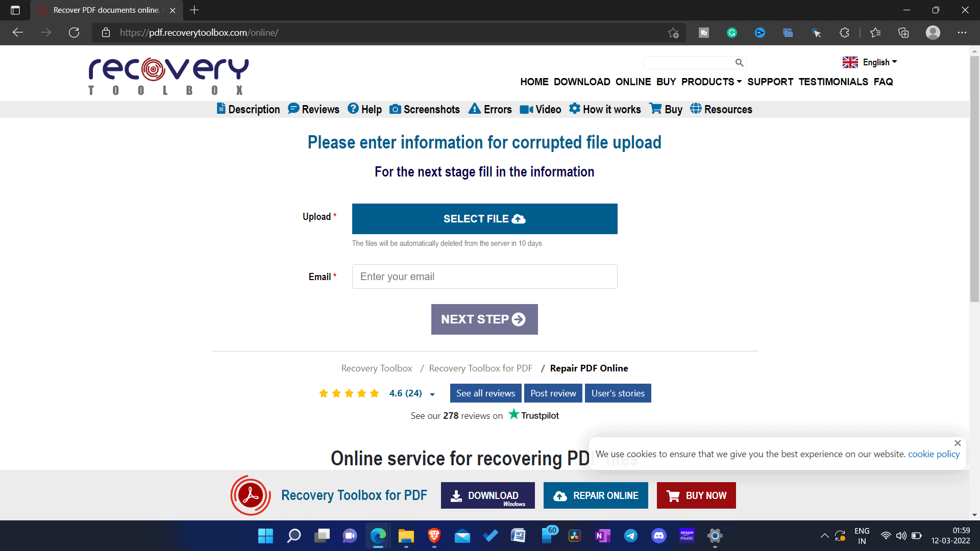Click NEXT STEP button

tap(484, 319)
